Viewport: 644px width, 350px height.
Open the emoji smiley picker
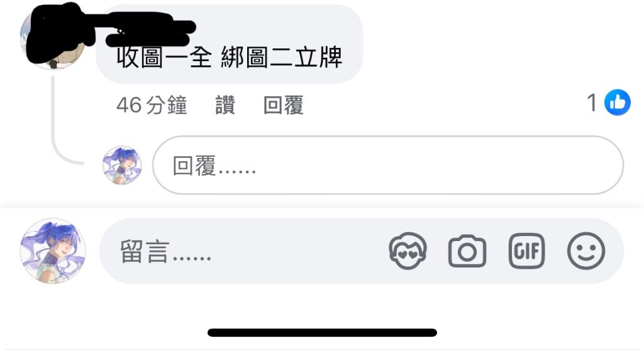(x=586, y=251)
